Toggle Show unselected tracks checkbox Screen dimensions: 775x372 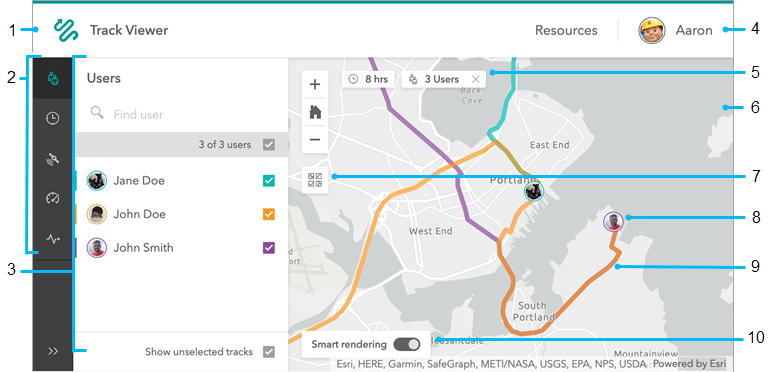pos(268,352)
